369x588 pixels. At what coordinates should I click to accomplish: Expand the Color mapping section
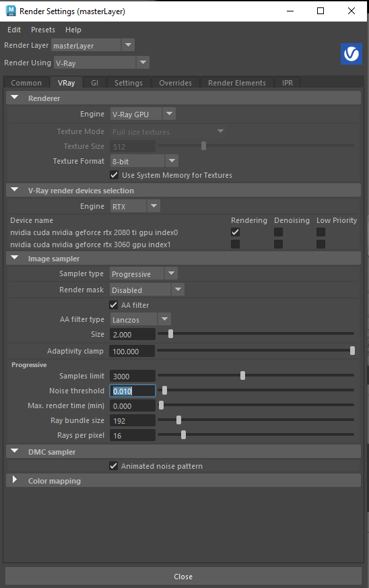click(x=15, y=480)
